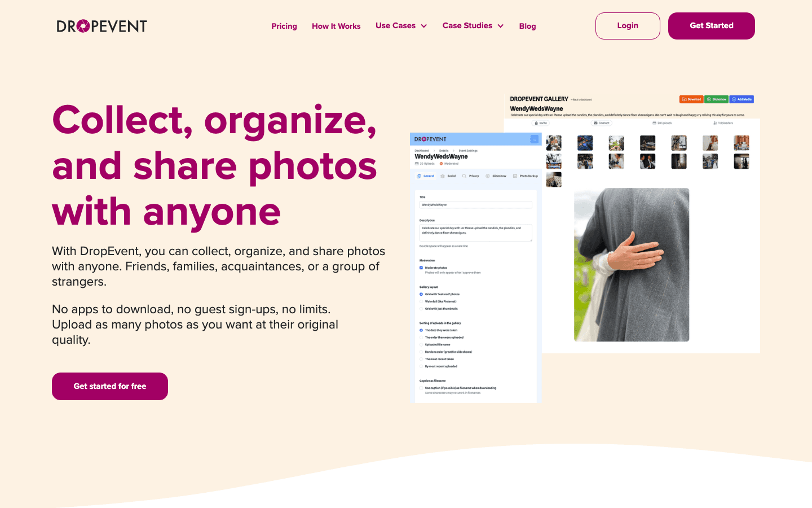The width and height of the screenshot is (812, 508).
Task: Select Grid with 'featured' photos radio
Action: (x=421, y=294)
